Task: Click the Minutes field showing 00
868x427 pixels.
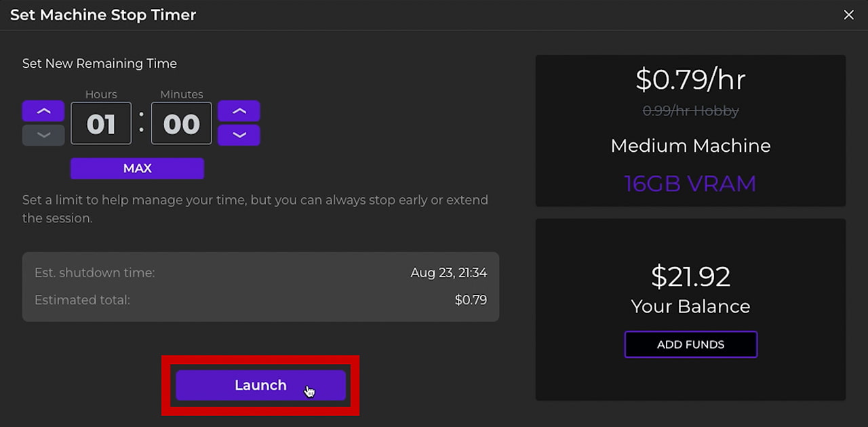Action: pos(181,124)
